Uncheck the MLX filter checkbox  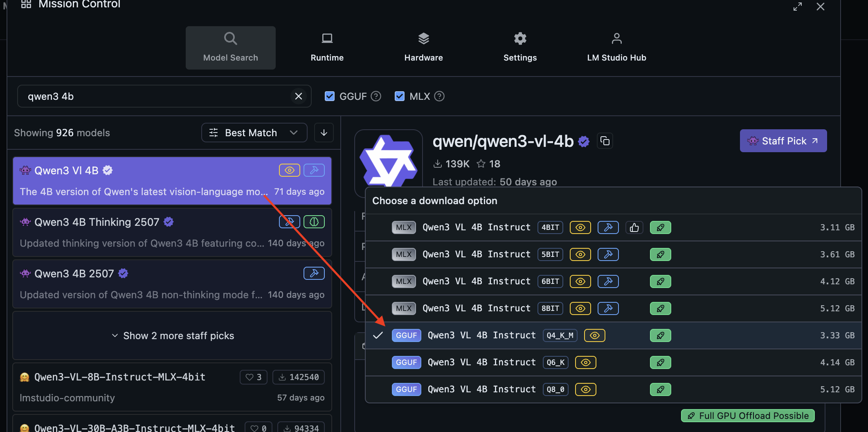coord(399,96)
